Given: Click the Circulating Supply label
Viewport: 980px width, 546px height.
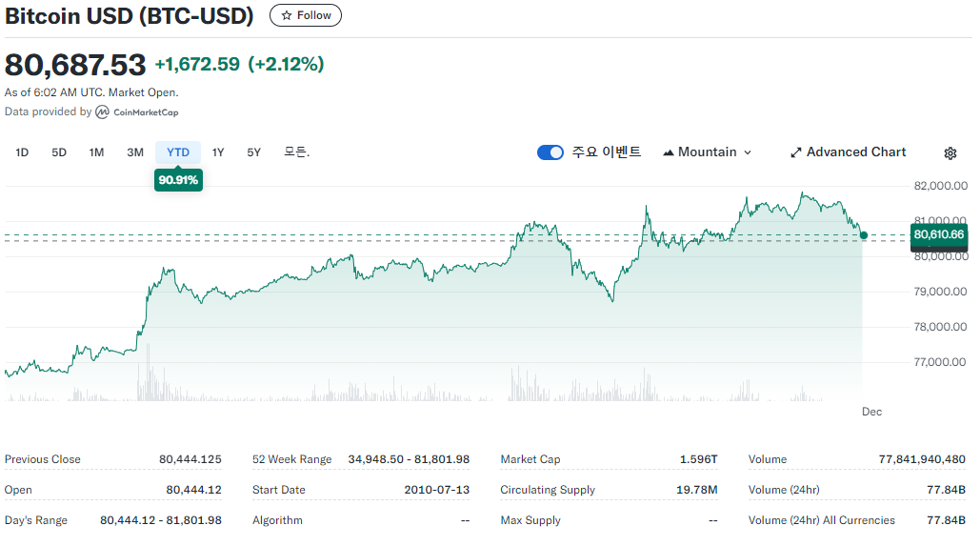Looking at the screenshot, I should (548, 490).
